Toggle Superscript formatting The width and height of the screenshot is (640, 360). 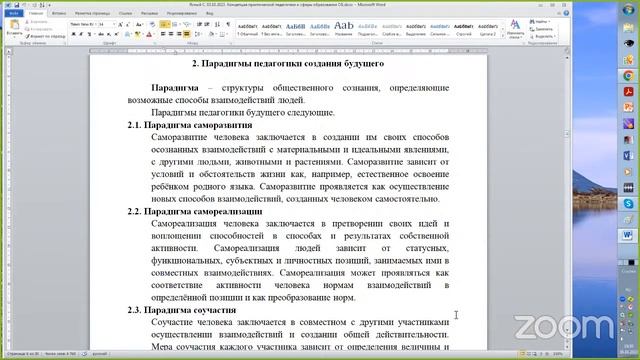116,34
